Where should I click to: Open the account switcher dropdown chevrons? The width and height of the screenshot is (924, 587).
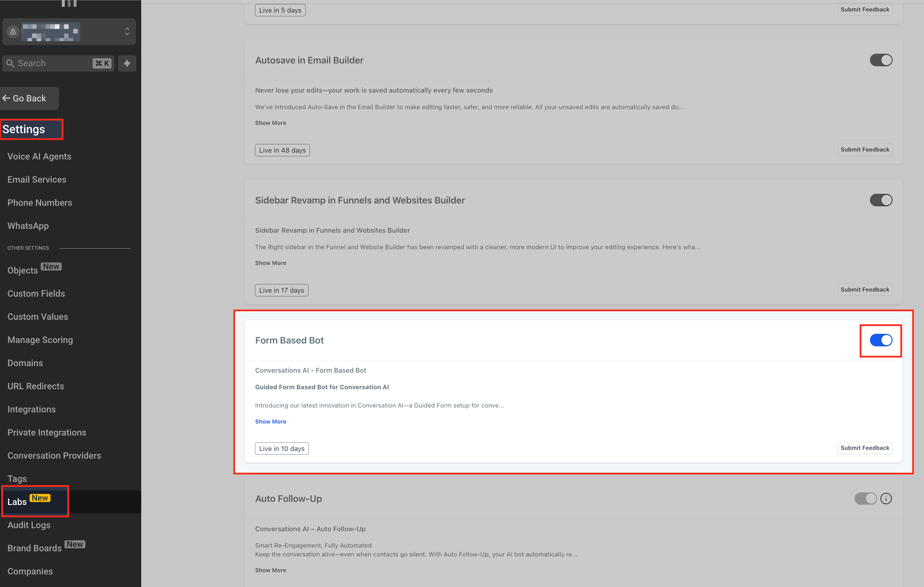tap(127, 31)
